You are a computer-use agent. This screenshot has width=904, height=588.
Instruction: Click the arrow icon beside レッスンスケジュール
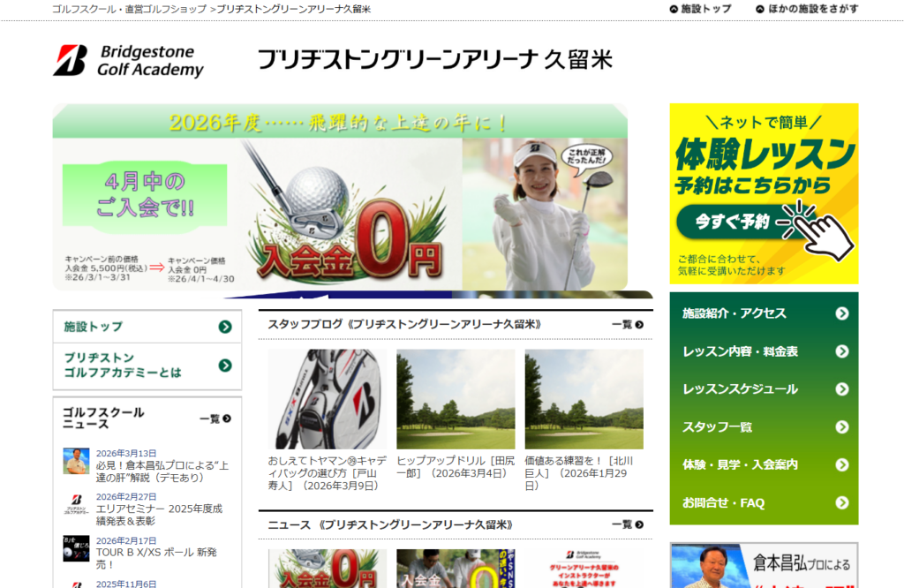841,389
